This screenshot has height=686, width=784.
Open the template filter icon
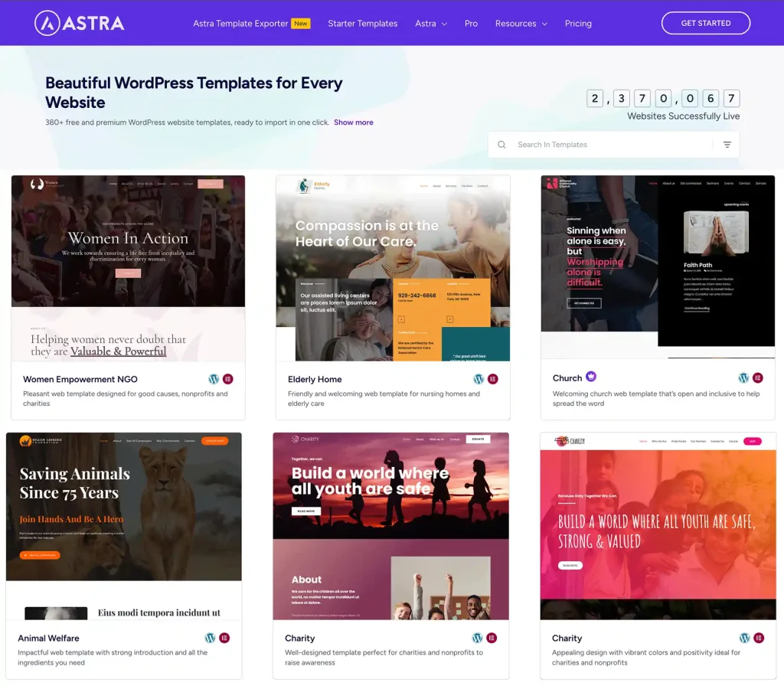(x=727, y=145)
